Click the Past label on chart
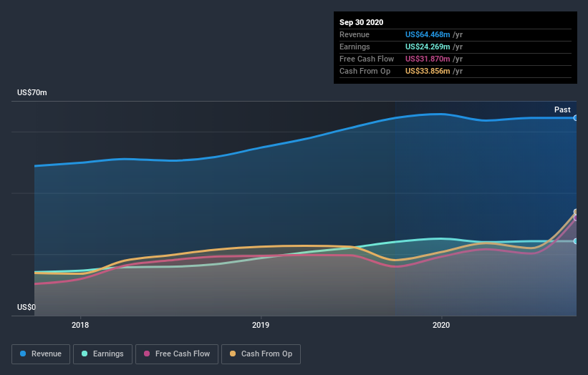The image size is (588, 375). click(562, 109)
